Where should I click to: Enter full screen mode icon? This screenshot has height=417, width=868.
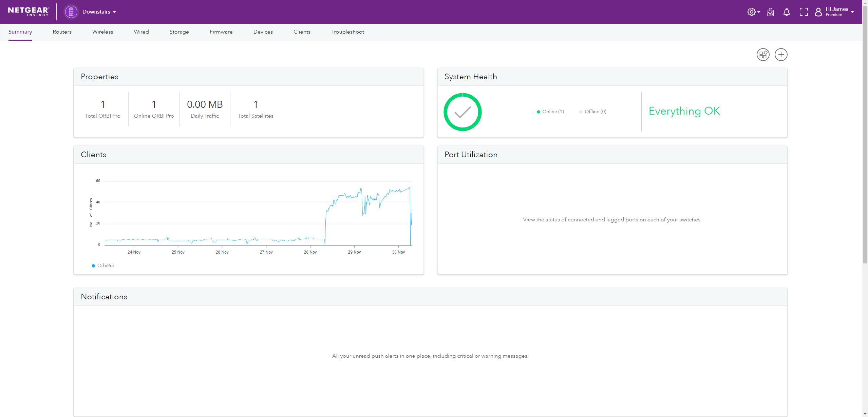pyautogui.click(x=803, y=12)
